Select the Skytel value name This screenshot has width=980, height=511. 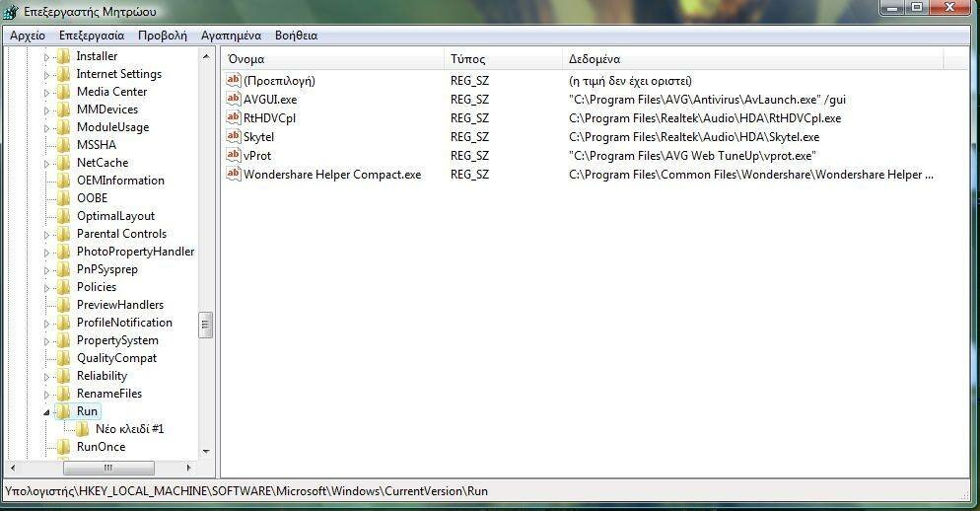(258, 137)
